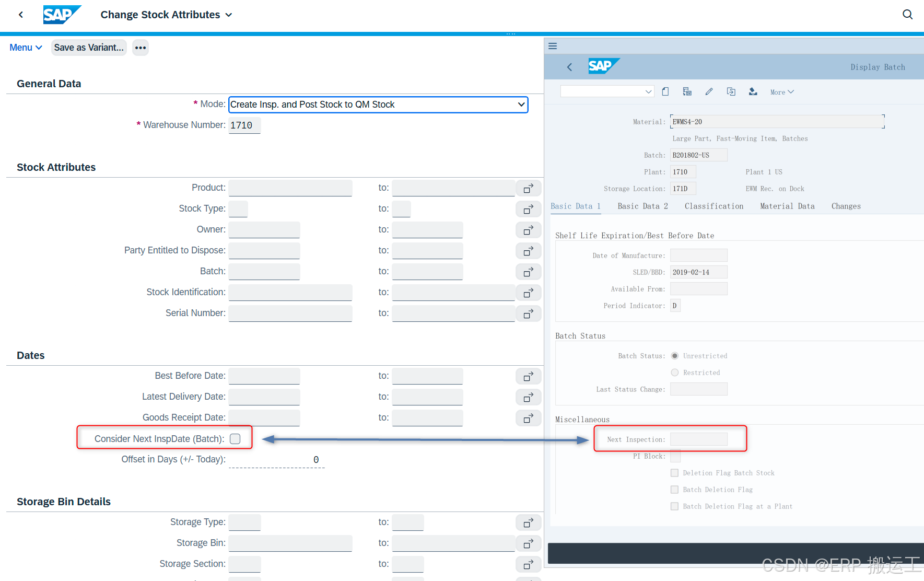Click the back arrow beside the SAP logo
The image size is (924, 581).
[21, 15]
